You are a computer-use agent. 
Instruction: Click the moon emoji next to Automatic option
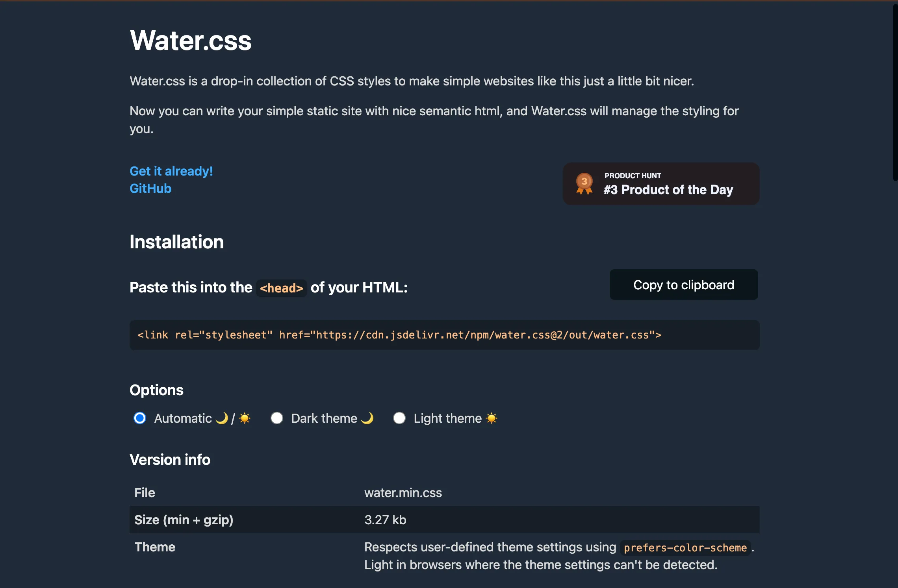click(x=222, y=418)
